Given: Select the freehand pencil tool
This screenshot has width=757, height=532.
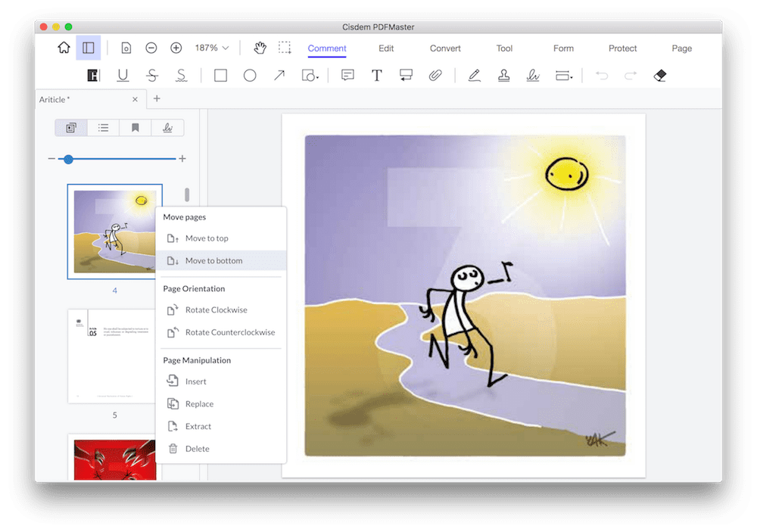Looking at the screenshot, I should tap(474, 76).
